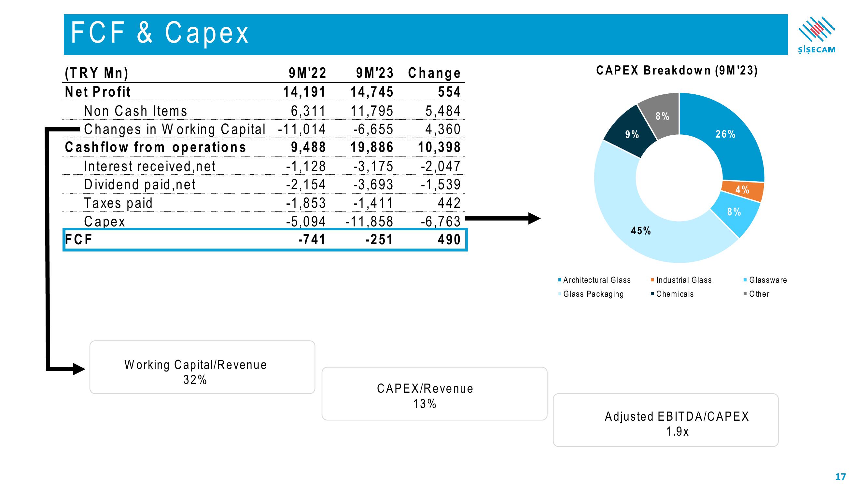Select the Change column header
This screenshot has height=488, width=868.
tap(434, 73)
